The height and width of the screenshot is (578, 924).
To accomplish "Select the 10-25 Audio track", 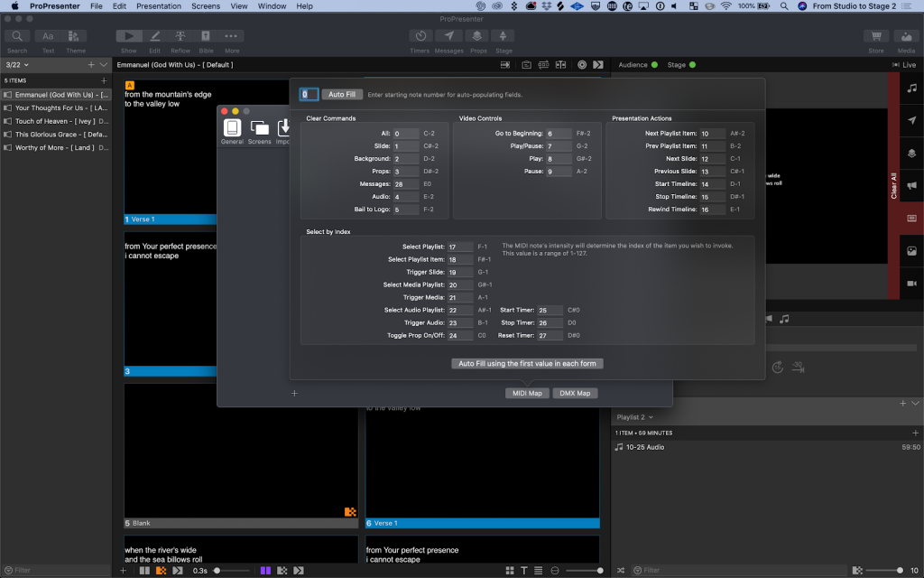I will click(x=767, y=447).
